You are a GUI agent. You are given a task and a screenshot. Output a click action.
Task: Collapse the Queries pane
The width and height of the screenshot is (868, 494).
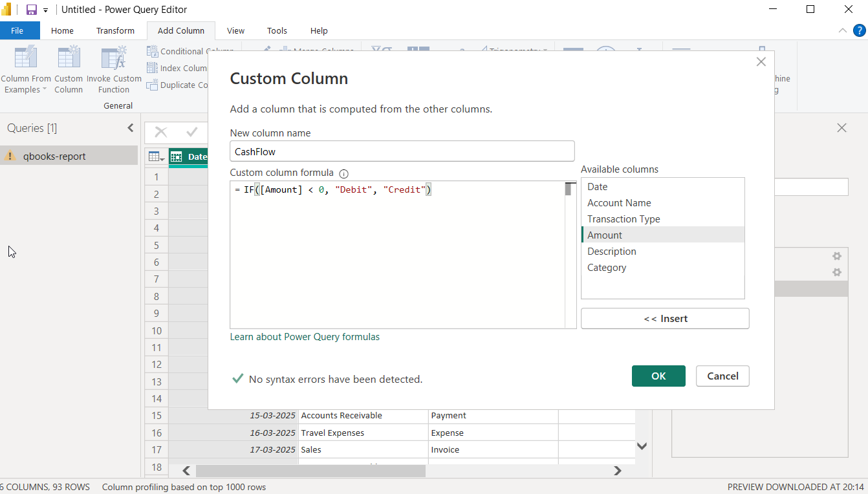(x=131, y=128)
